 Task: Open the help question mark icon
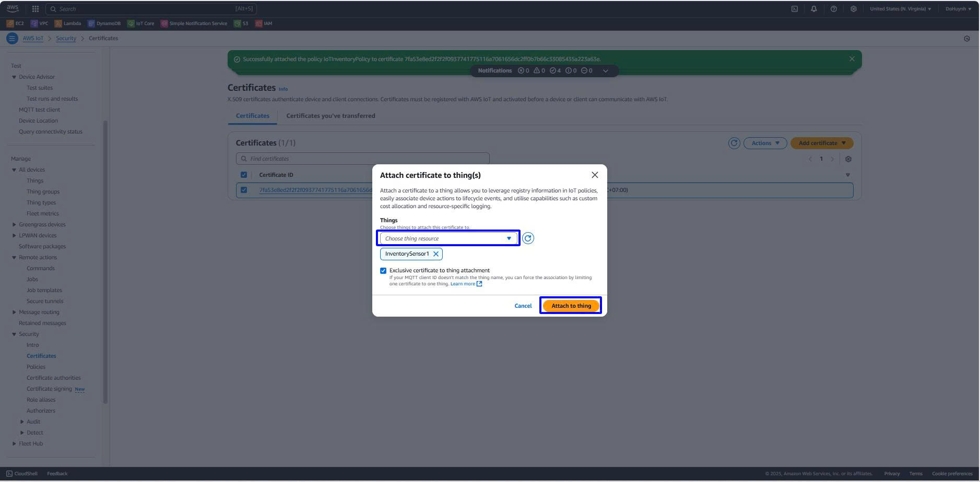tap(833, 9)
